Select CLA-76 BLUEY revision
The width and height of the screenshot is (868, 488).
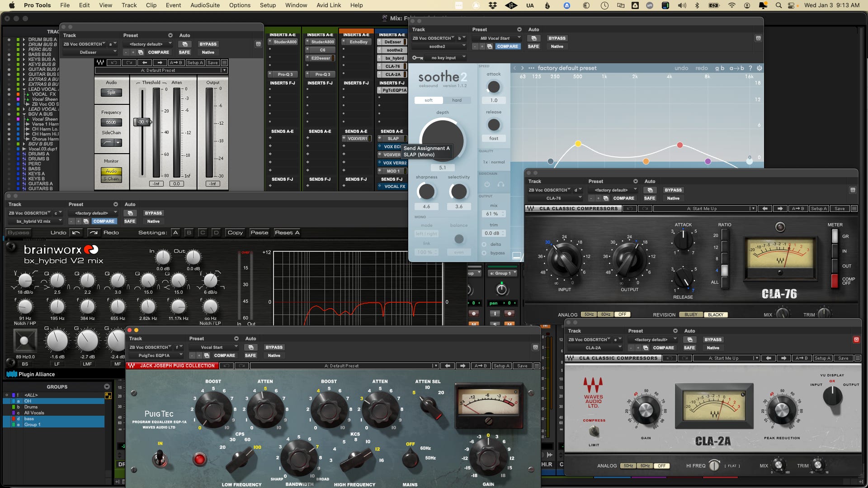click(x=691, y=314)
